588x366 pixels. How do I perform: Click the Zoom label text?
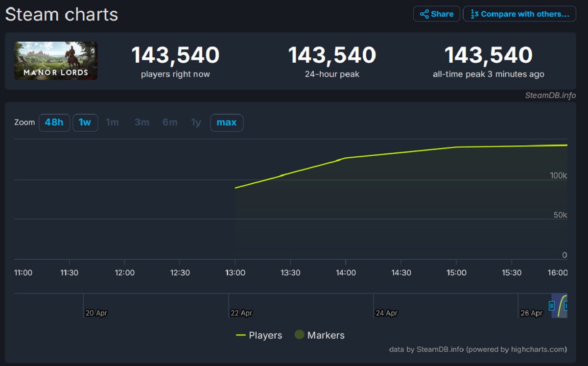click(24, 122)
